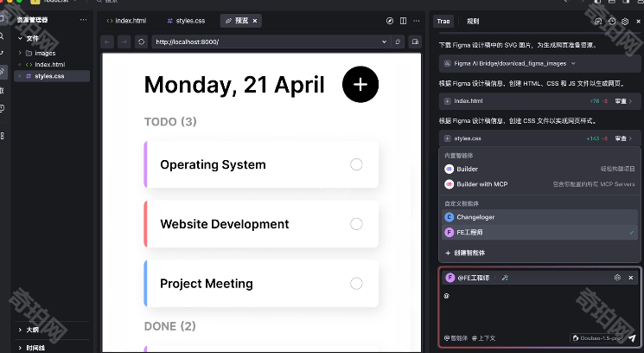Check off Operating System task
Screen dimensions: 644x353
(x=356, y=164)
